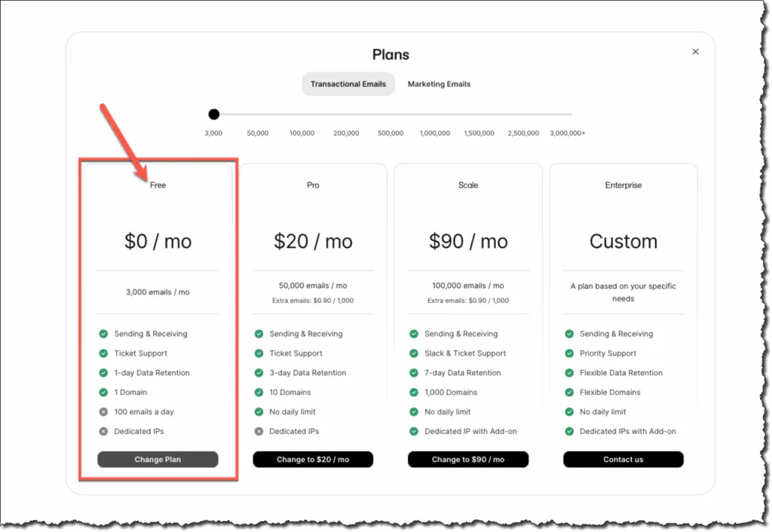Click the Pro plan title
Screen dimensions: 772x532
coord(313,185)
